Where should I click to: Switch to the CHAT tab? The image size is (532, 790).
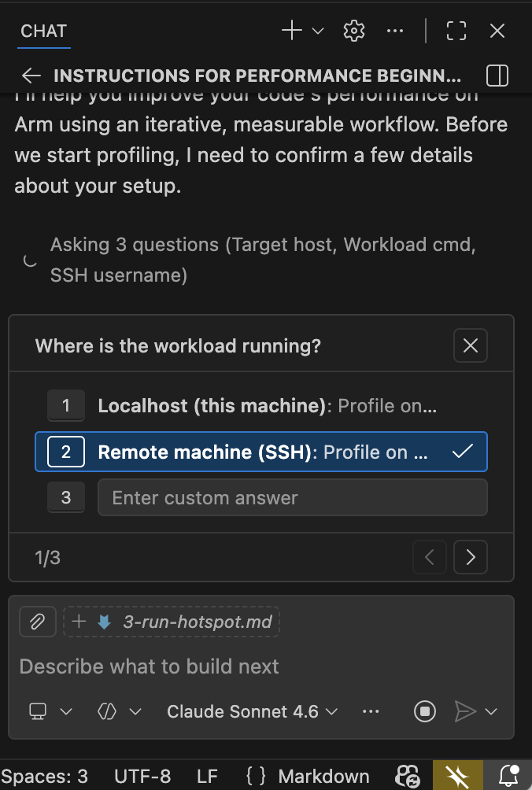point(43,31)
